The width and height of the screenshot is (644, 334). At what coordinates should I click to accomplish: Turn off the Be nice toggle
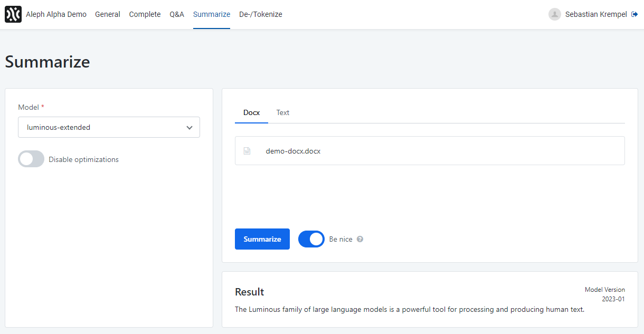click(311, 239)
